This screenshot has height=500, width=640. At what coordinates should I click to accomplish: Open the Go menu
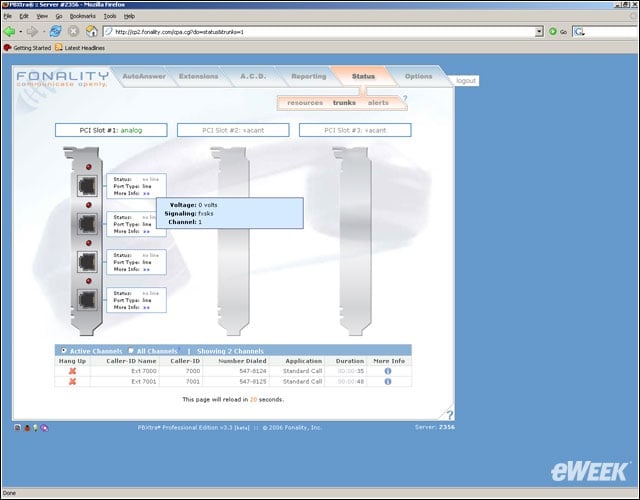pos(59,16)
